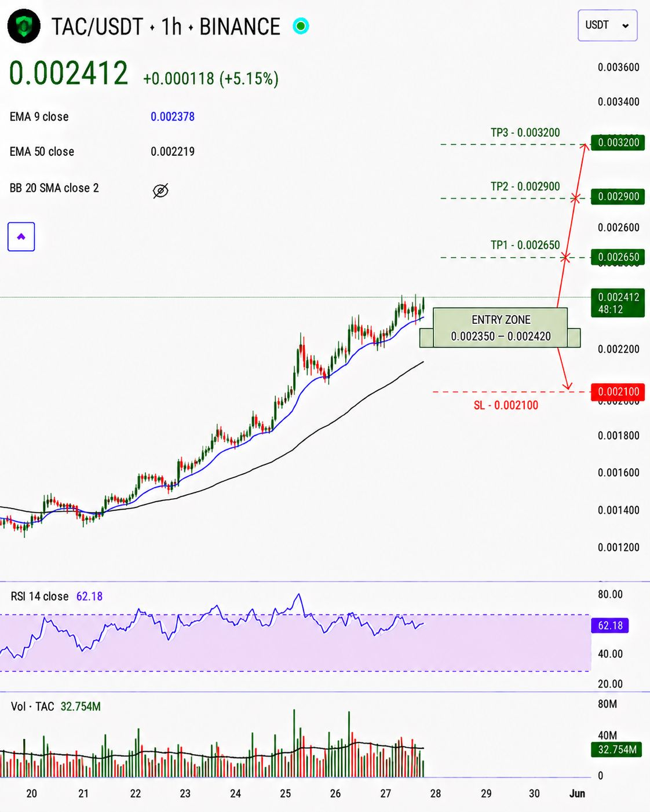Viewport: 650px width, 812px height.
Task: Collapse the indicator legend with arrow button
Action: [21, 236]
